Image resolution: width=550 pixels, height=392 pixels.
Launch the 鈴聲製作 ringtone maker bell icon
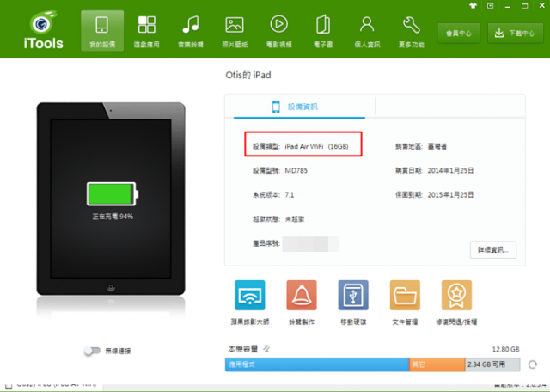pos(302,295)
